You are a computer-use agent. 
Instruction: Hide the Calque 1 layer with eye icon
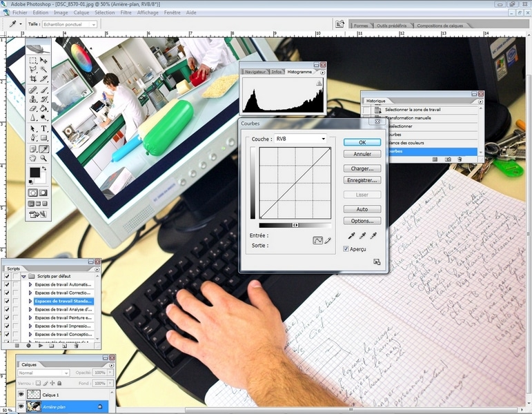point(22,395)
